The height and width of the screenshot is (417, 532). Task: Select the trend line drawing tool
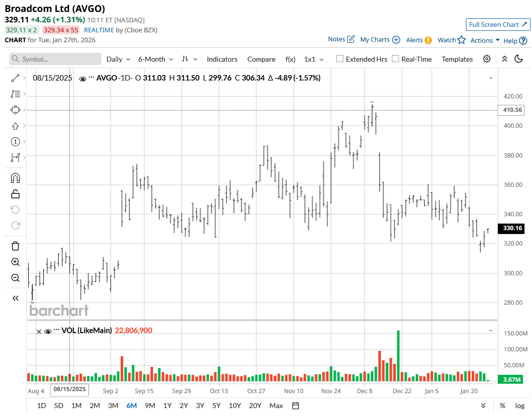(x=15, y=78)
